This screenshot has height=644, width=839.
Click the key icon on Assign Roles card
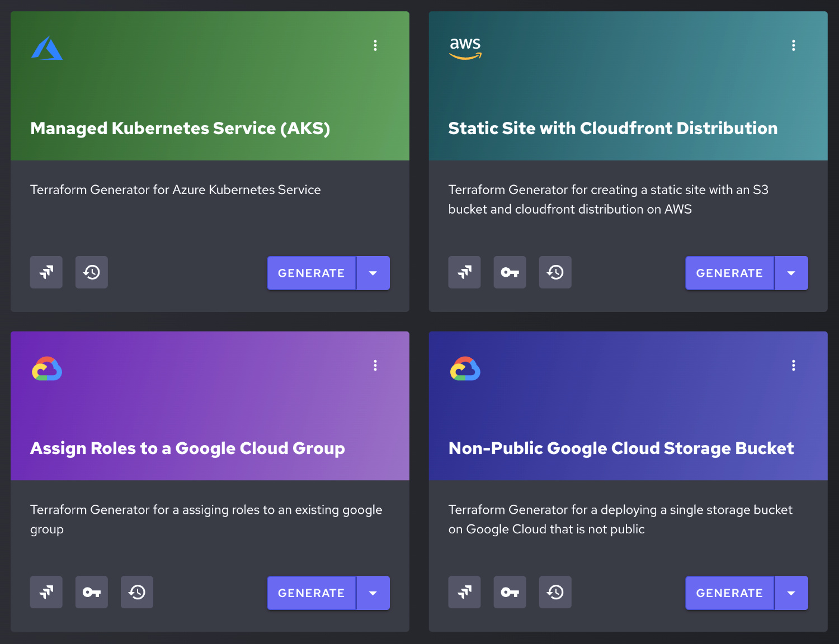(92, 592)
